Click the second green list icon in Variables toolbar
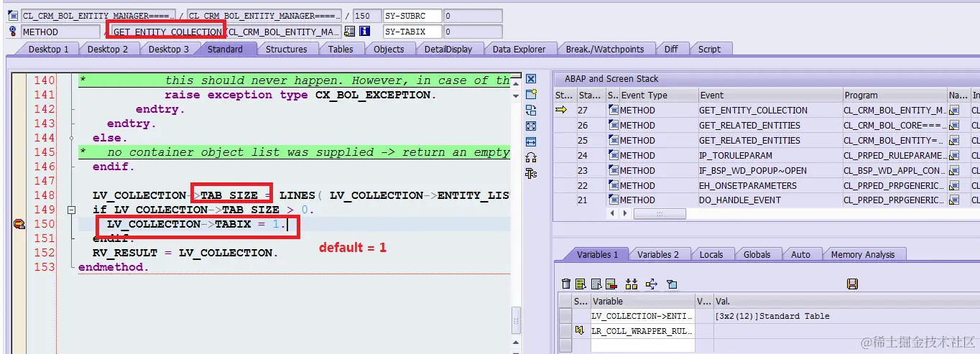 [581, 284]
